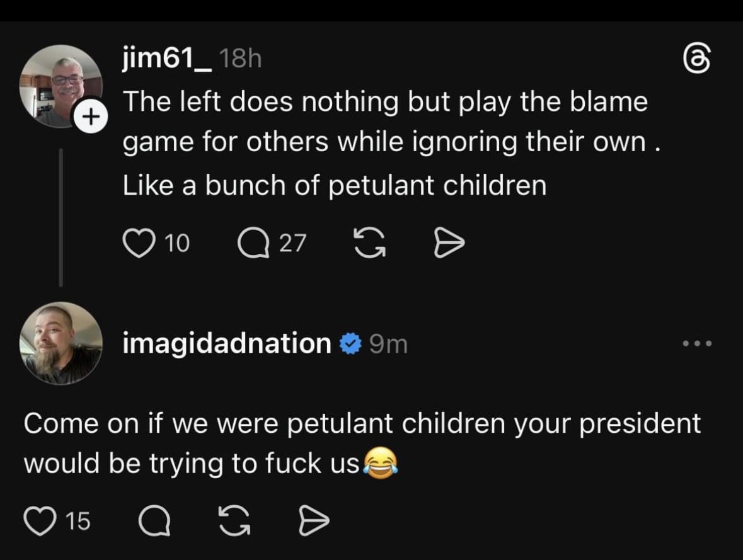View imagidadnation's profile picture
This screenshot has height=560, width=743.
[61, 343]
